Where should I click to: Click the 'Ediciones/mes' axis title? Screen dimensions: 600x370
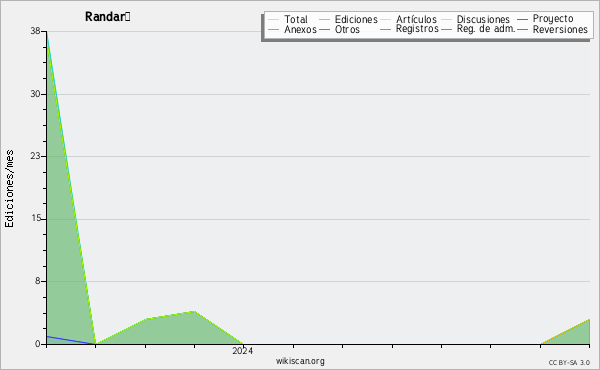click(10, 189)
